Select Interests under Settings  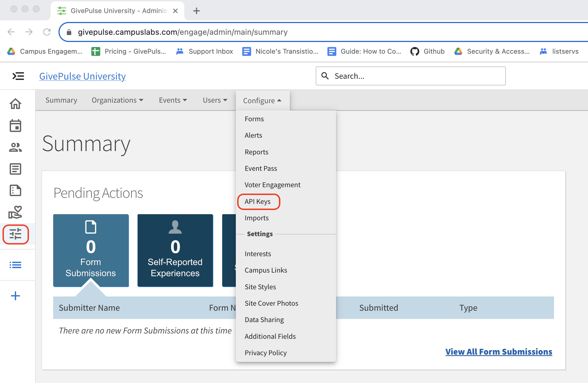tap(258, 254)
